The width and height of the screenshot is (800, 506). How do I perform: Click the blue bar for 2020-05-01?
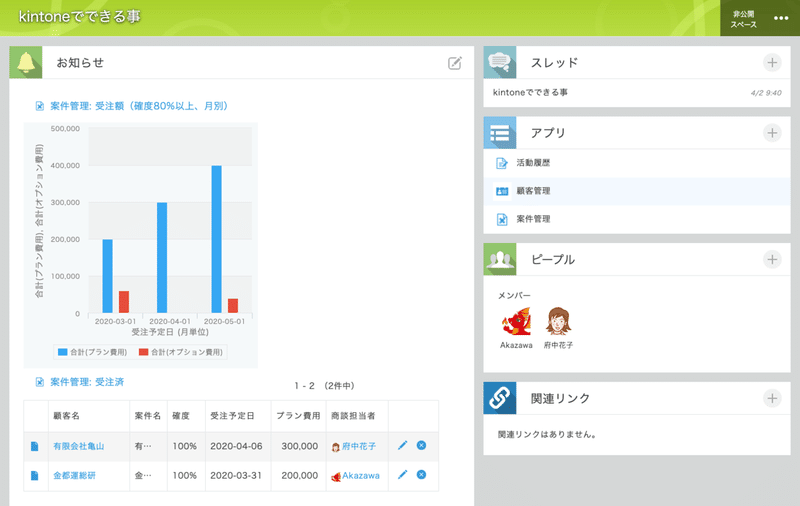[x=216, y=239]
